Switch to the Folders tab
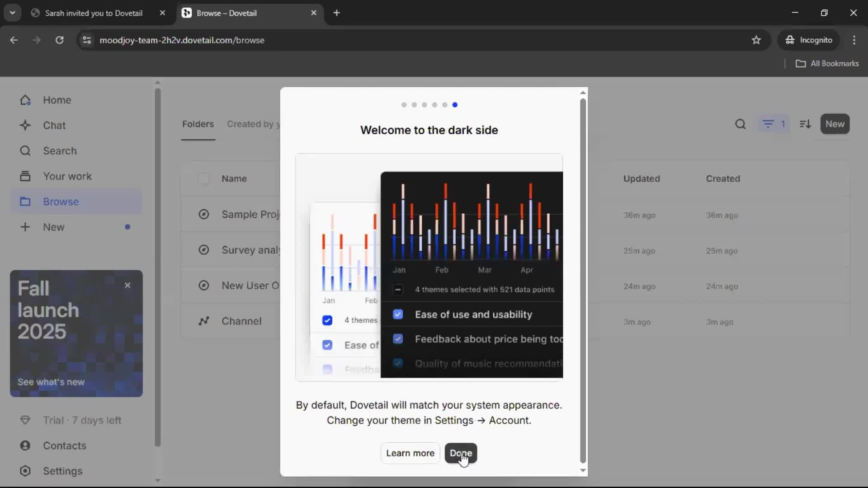Screen dimensions: 868x488 198,124
